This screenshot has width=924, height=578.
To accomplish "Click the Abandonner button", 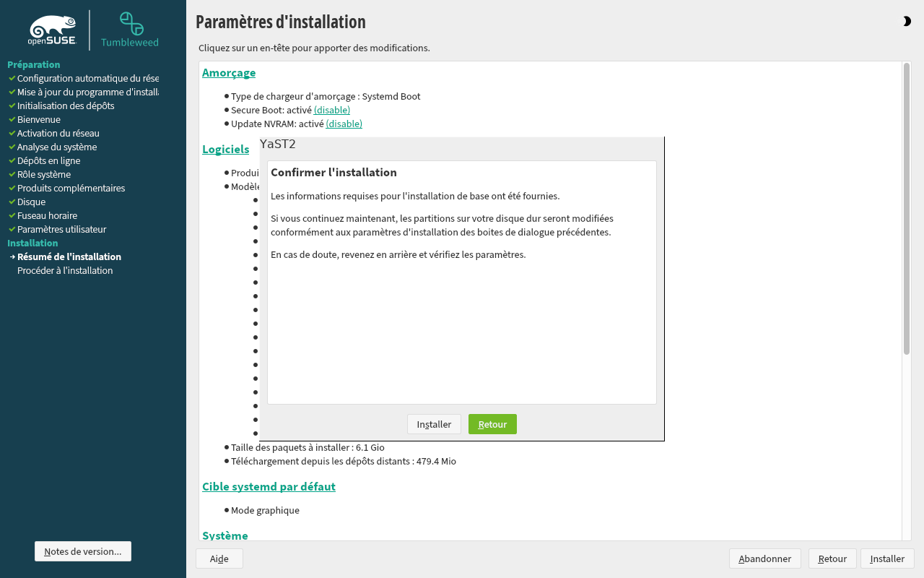I will [764, 558].
